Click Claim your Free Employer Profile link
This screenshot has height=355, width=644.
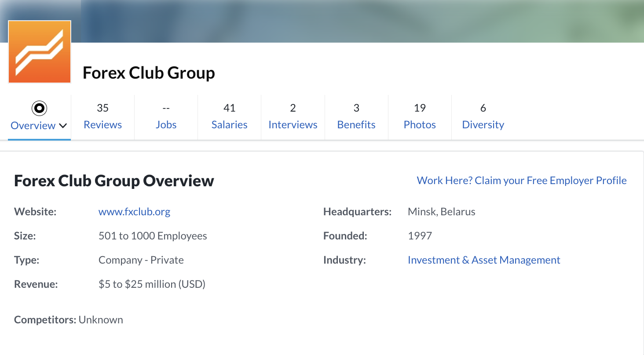[x=522, y=181]
